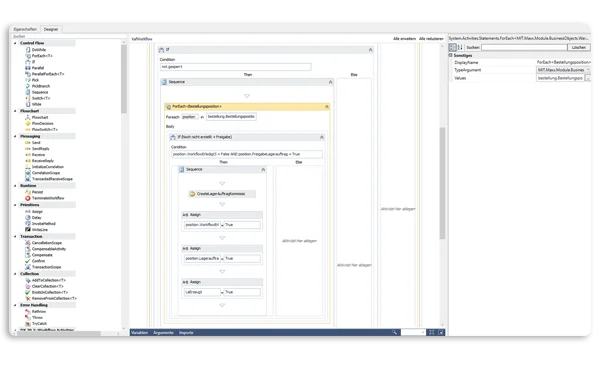600x366 pixels.
Task: Click the fit-to-screen button in designer bar
Action: point(432,333)
